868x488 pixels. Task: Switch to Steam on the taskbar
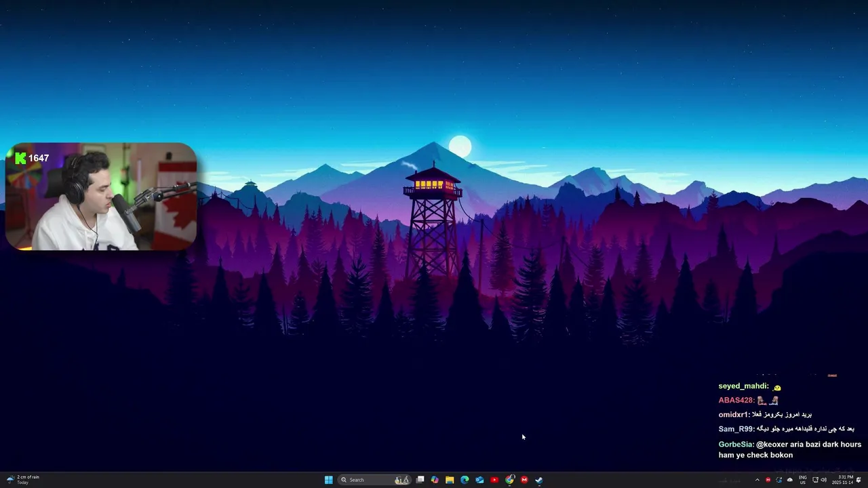click(x=539, y=480)
